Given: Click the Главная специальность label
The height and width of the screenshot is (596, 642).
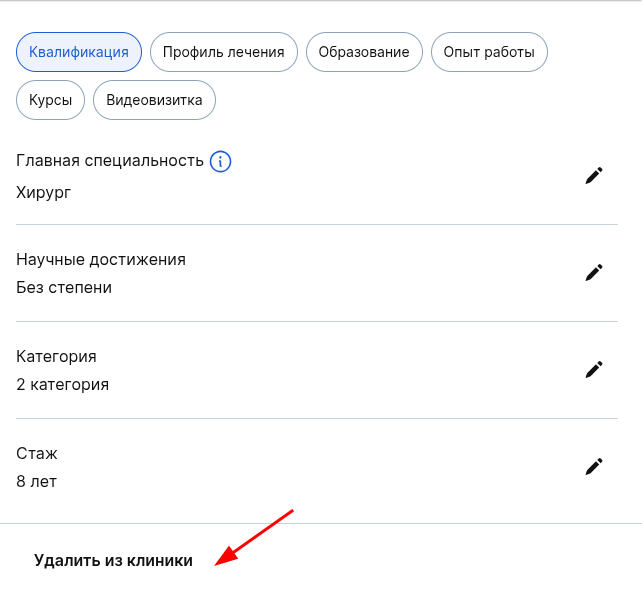Looking at the screenshot, I should pyautogui.click(x=110, y=161).
